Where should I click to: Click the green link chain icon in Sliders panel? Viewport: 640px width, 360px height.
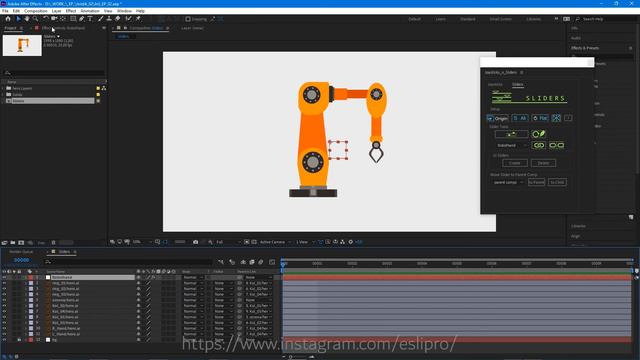539,145
